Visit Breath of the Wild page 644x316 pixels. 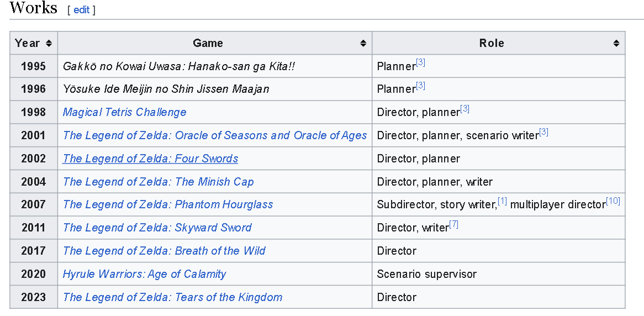pos(164,251)
